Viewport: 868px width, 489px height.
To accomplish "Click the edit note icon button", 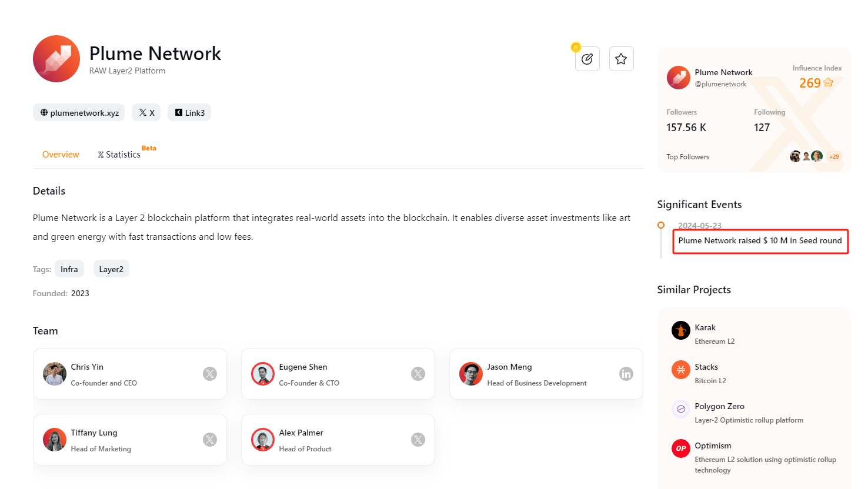I will (587, 59).
